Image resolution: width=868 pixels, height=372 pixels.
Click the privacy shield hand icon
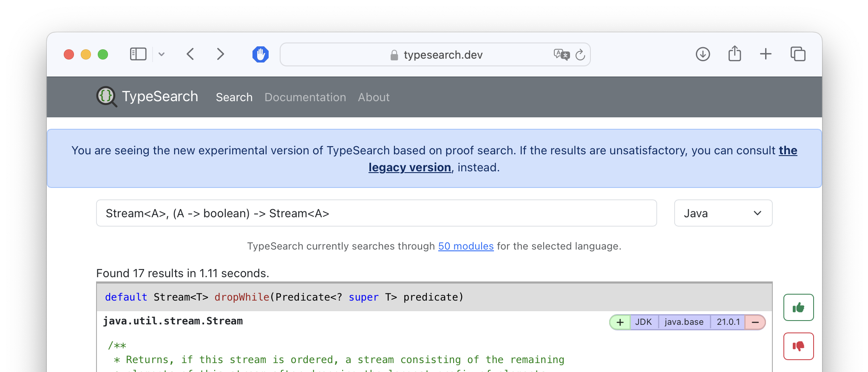coord(260,54)
